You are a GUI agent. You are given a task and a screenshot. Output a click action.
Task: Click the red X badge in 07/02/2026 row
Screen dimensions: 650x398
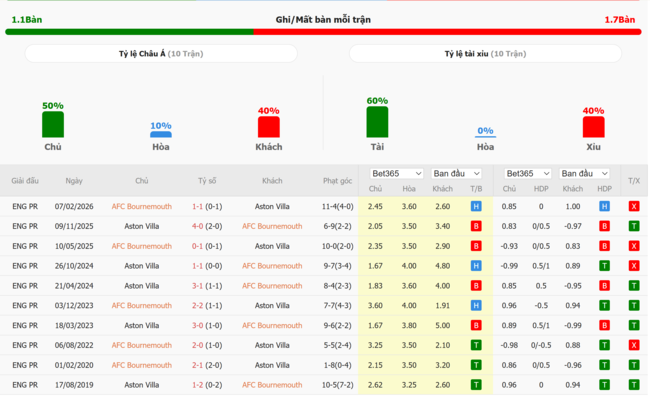coord(633,206)
